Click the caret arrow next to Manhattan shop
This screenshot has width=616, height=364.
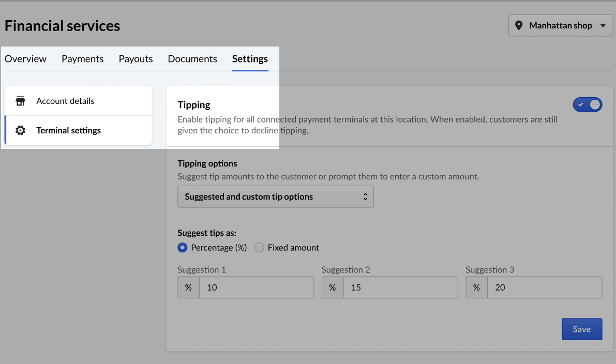(602, 25)
